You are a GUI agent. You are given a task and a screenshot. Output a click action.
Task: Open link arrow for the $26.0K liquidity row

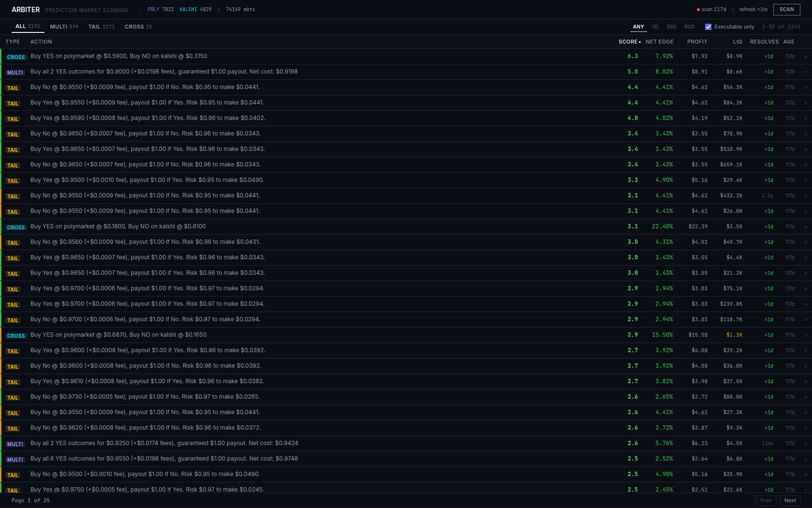coord(805,211)
